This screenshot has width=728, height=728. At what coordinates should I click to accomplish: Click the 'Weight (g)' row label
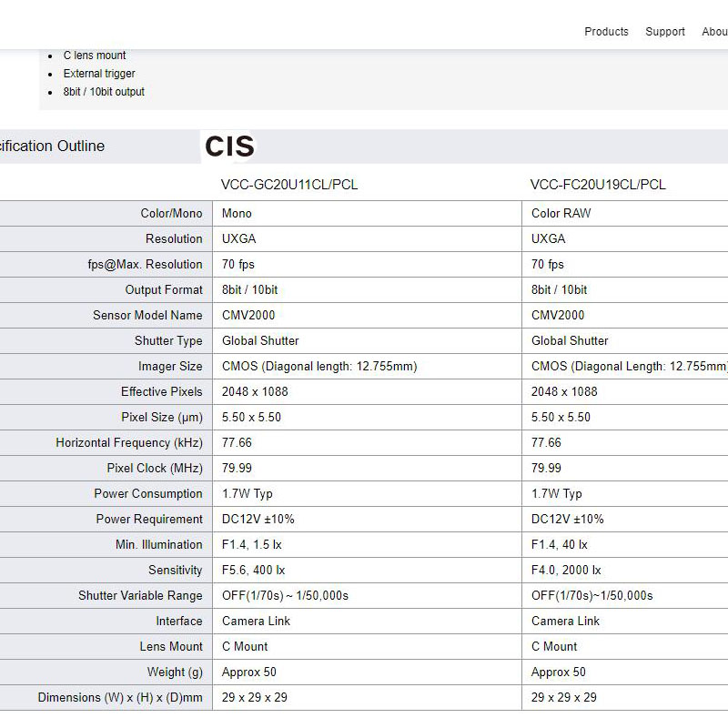point(175,672)
